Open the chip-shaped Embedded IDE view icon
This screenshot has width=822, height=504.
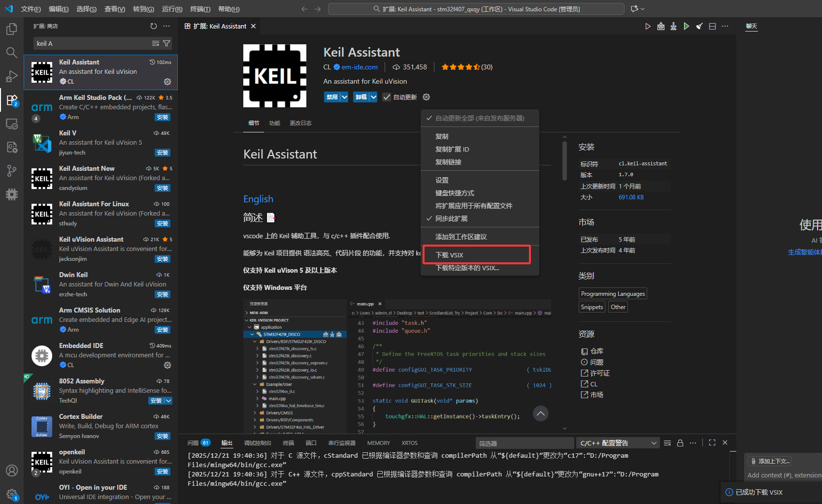click(12, 194)
